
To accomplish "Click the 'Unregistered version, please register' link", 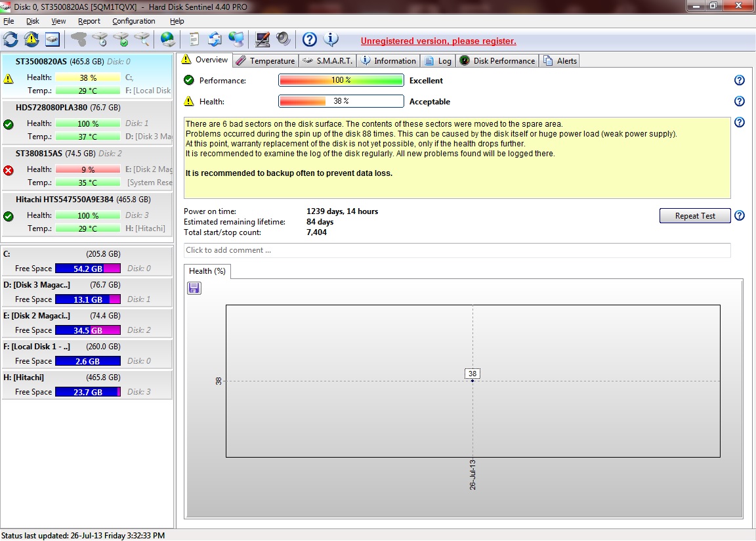I will [438, 41].
